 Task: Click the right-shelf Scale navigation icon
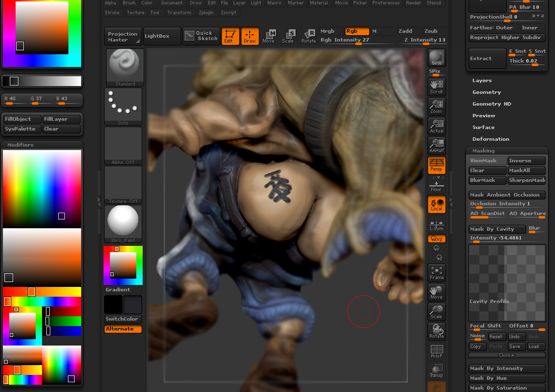pyautogui.click(x=436, y=312)
